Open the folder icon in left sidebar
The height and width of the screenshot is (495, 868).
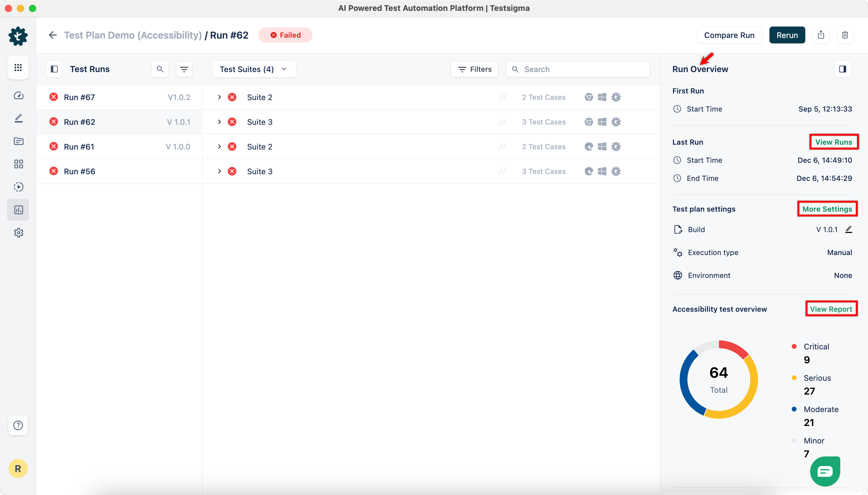tap(18, 141)
